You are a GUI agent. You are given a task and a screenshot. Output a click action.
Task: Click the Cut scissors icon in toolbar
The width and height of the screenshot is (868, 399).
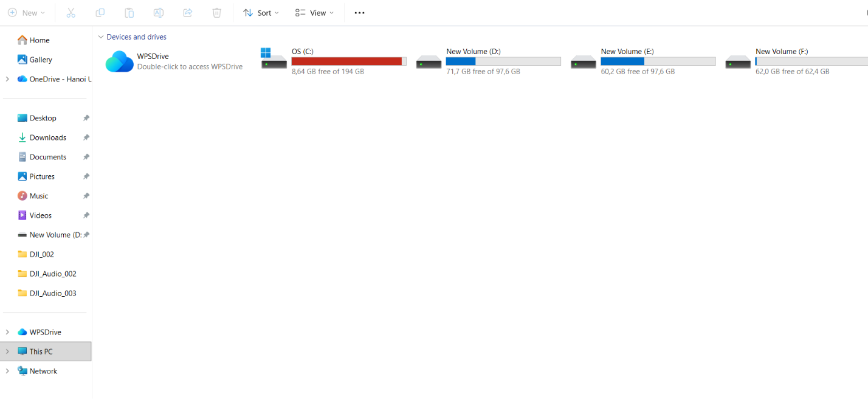[71, 13]
